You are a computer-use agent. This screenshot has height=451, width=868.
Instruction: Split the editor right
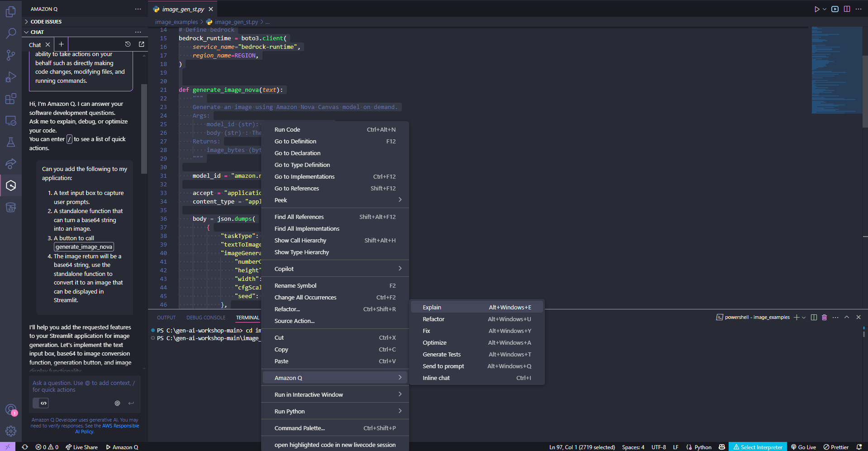pos(847,9)
